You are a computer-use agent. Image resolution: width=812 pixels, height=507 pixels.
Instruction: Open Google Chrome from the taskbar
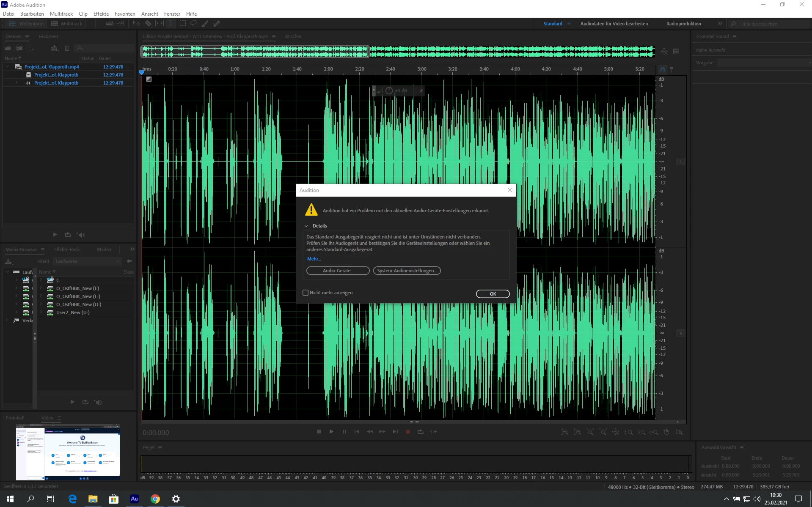[155, 499]
